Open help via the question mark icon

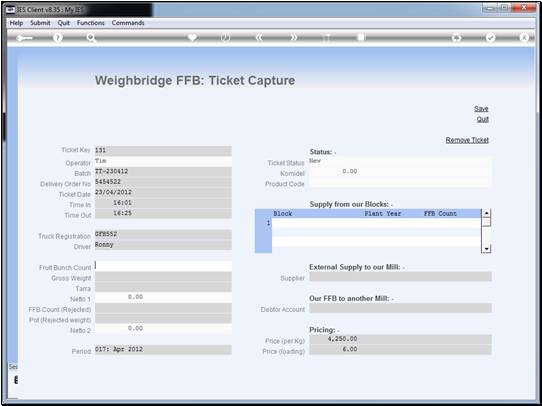[x=58, y=38]
